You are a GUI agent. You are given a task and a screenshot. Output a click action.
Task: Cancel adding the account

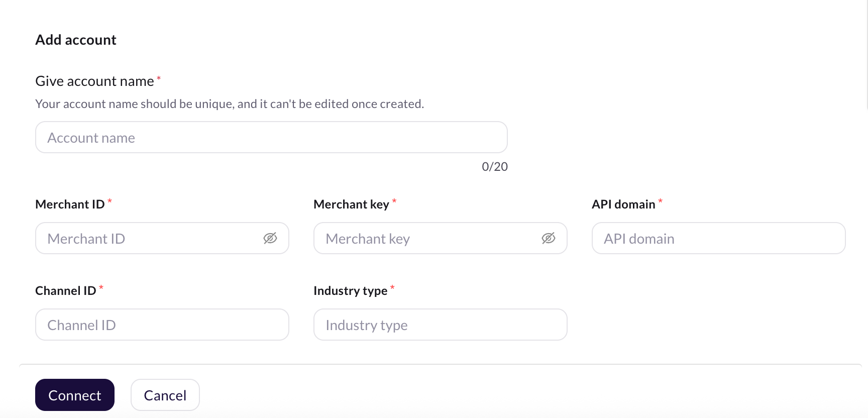(165, 395)
